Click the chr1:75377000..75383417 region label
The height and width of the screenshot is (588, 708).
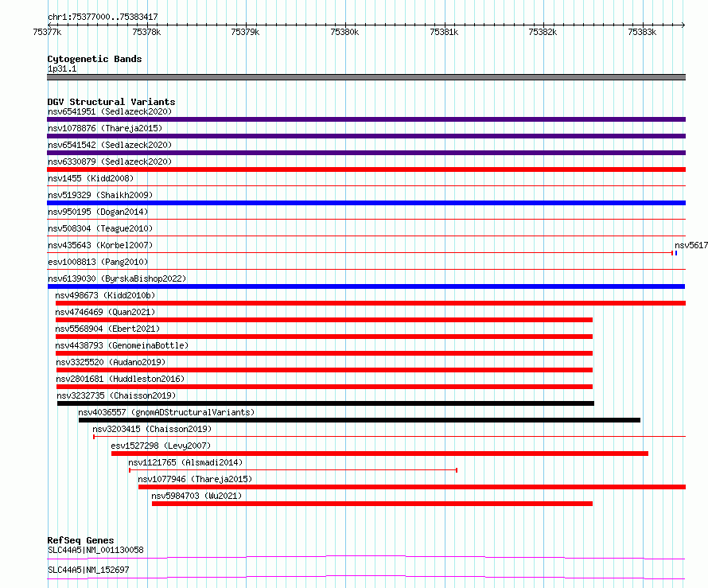pyautogui.click(x=103, y=17)
